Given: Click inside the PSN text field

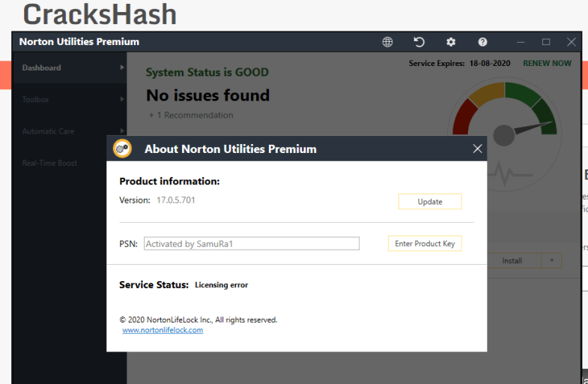Looking at the screenshot, I should pos(251,244).
